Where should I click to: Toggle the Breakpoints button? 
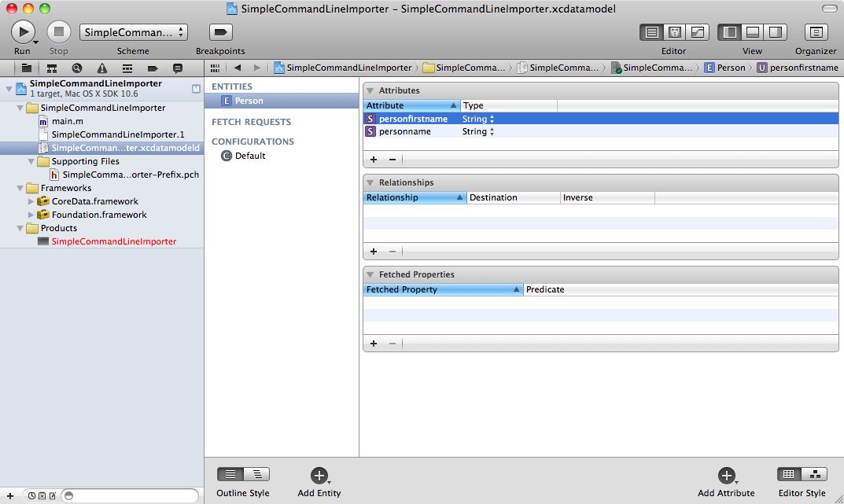(220, 32)
